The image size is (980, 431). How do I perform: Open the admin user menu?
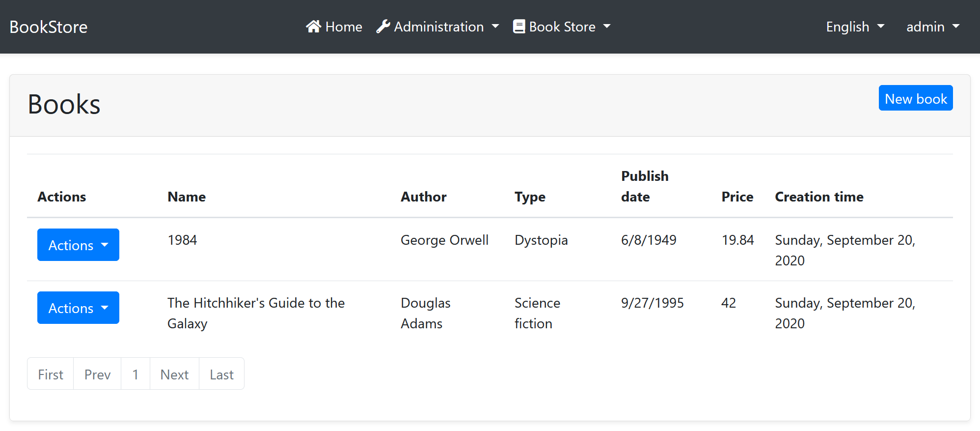(932, 27)
